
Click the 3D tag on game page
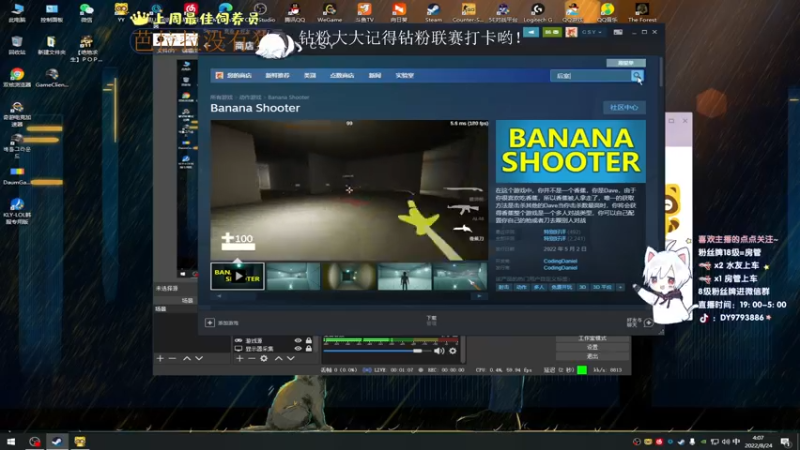click(582, 287)
